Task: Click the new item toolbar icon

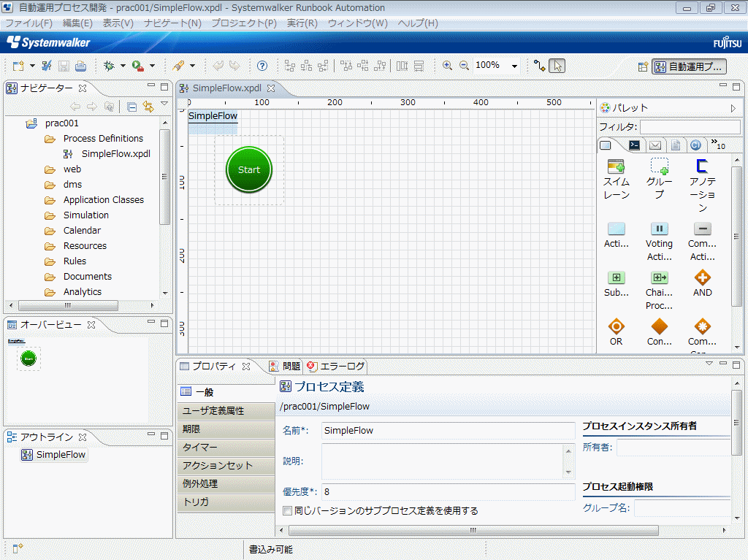Action: [x=18, y=66]
